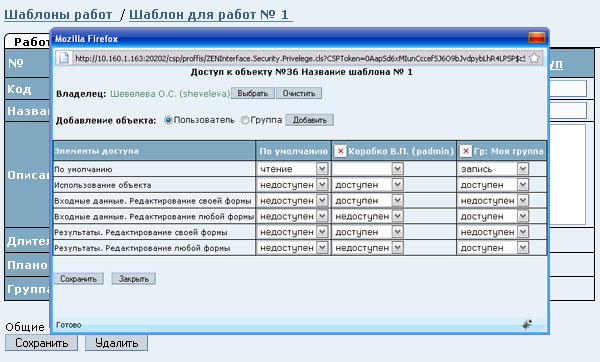Open Использование объекта default column dropdown
This screenshot has height=362, width=600.
(x=293, y=185)
